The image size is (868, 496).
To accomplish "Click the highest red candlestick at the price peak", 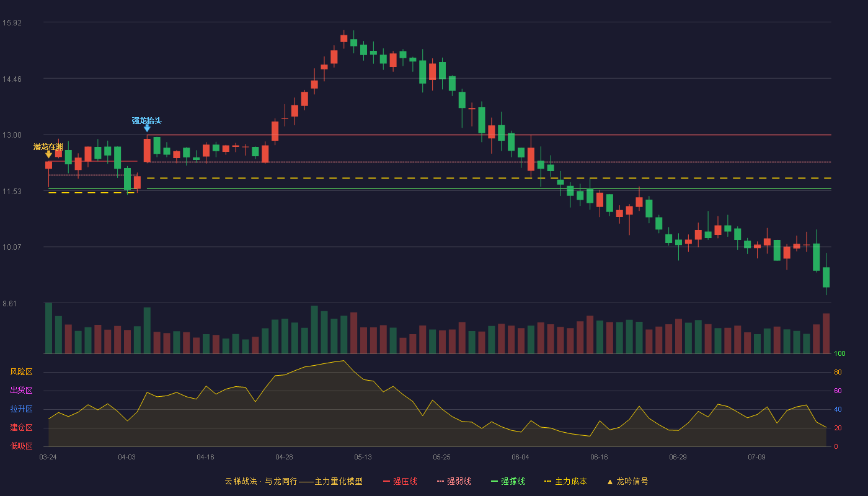I will tap(343, 38).
